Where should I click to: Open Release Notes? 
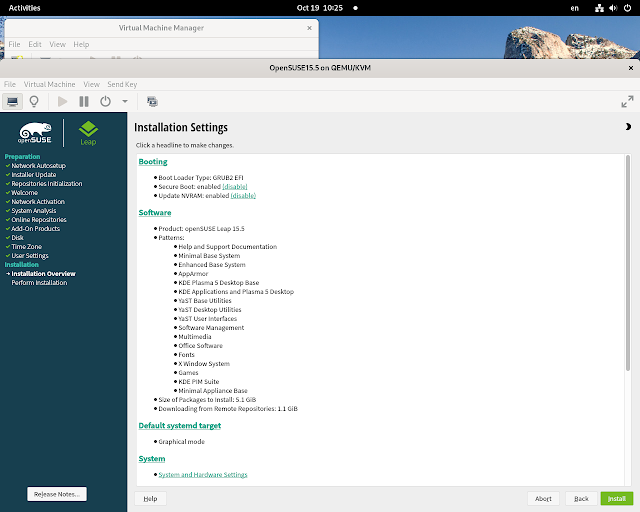tap(57, 494)
